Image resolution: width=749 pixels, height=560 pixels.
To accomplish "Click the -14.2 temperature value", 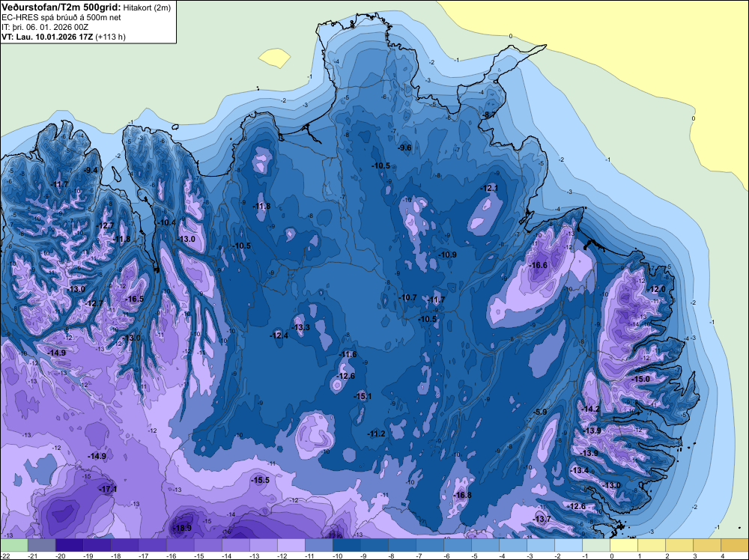I will [x=591, y=409].
